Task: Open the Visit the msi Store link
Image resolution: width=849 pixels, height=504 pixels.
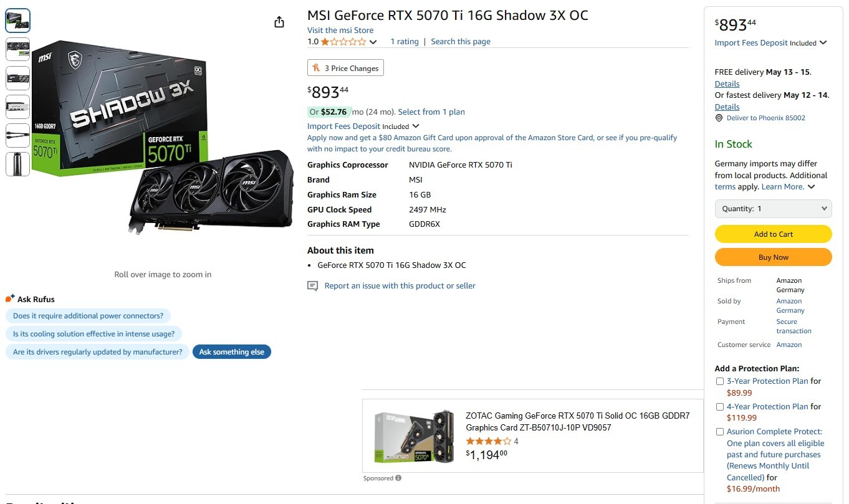Action: (340, 30)
